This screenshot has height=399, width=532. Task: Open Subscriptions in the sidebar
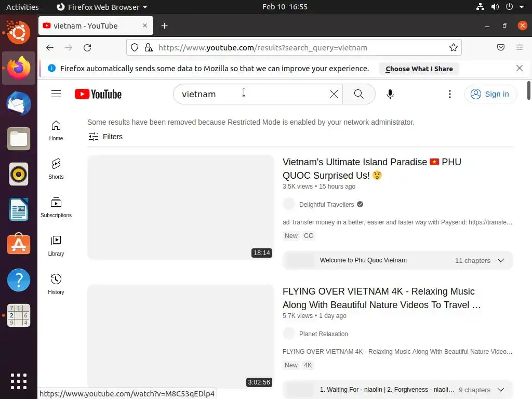56,207
